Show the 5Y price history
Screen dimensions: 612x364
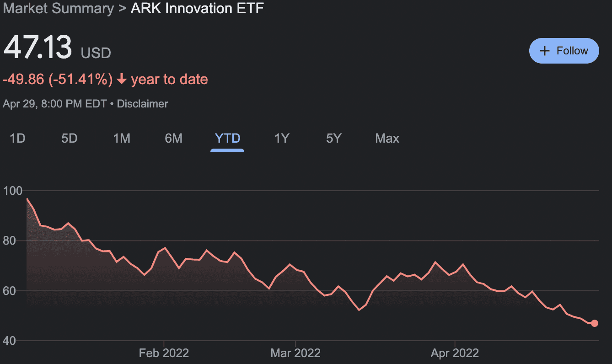coord(334,138)
